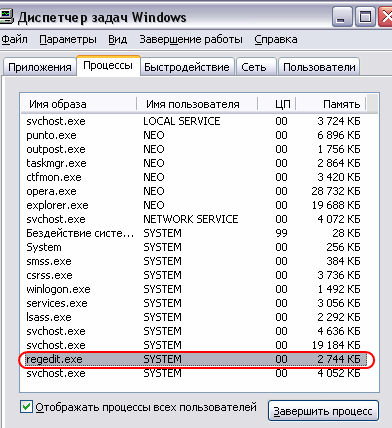Switch to the Приложения tab
The height and width of the screenshot is (428, 392).
coord(40,67)
